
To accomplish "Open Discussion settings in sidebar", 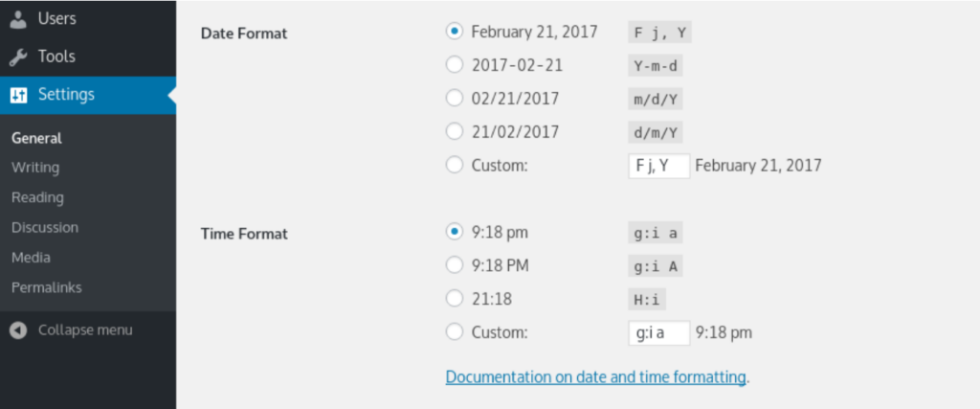I will coord(45,228).
